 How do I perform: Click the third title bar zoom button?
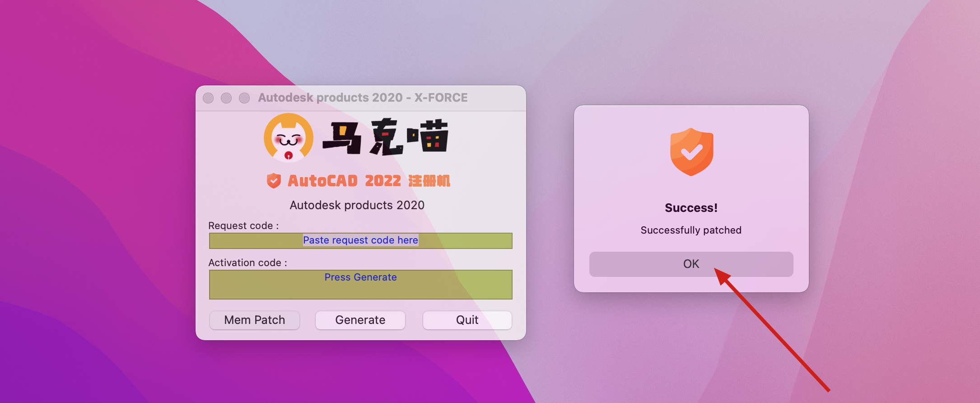coord(244,98)
